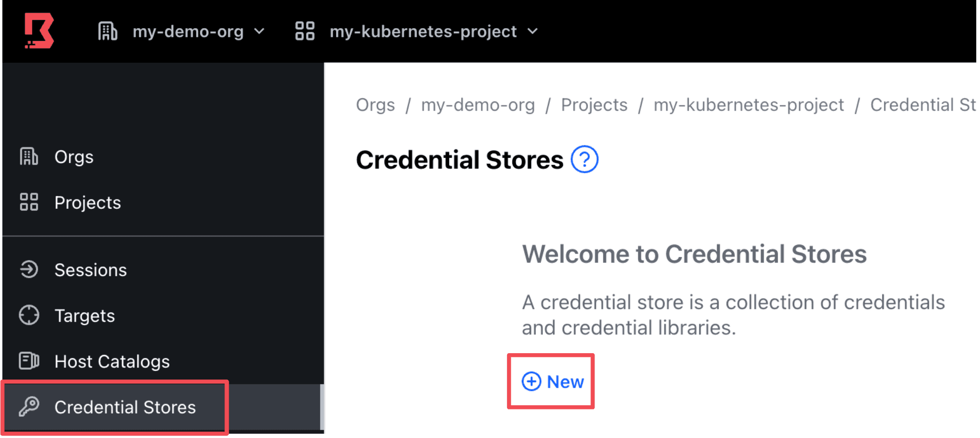The image size is (980, 438).
Task: Follow the my-demo-org breadcrumb link
Action: pyautogui.click(x=478, y=105)
